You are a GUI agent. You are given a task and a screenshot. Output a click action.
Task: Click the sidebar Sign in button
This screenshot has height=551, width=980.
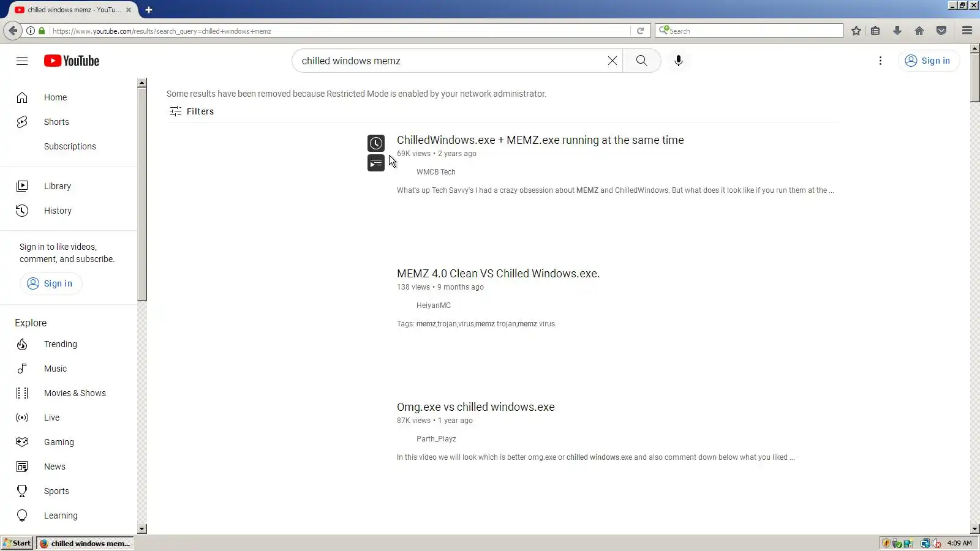tap(51, 283)
